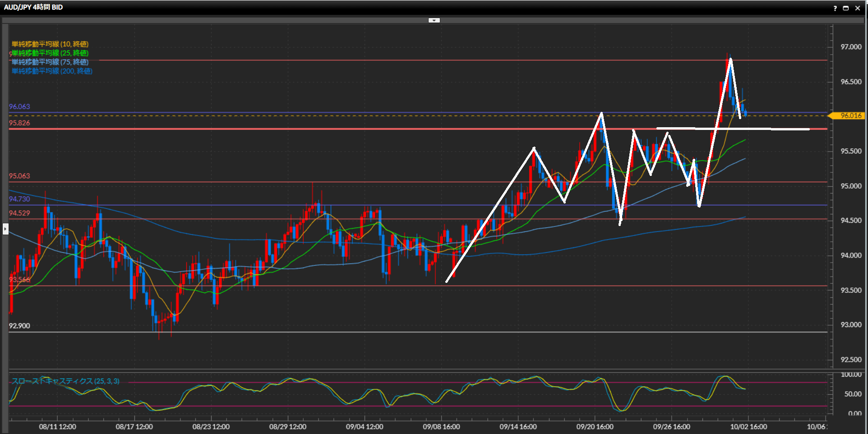Click the 09/20 16:00 time axis marker

[595, 427]
